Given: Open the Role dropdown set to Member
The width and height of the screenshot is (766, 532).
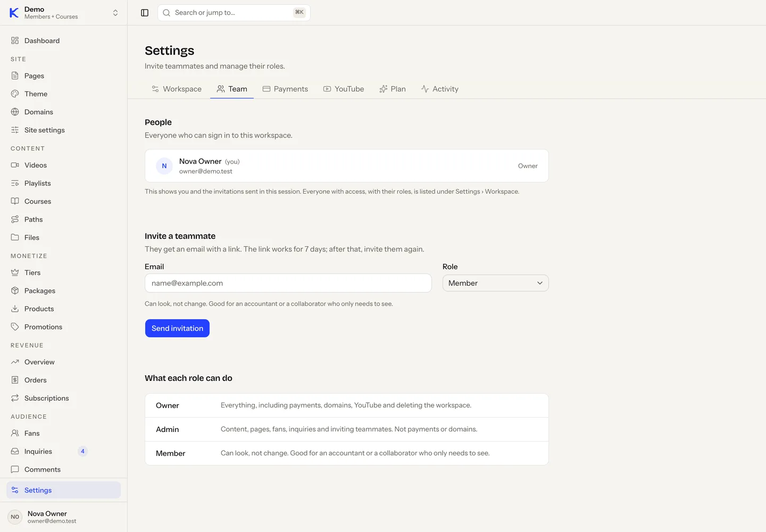Looking at the screenshot, I should coord(495,283).
